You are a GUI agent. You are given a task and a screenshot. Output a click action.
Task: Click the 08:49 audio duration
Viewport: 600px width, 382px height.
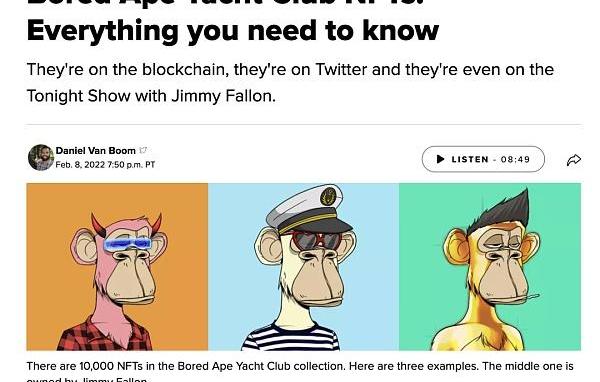pyautogui.click(x=515, y=159)
